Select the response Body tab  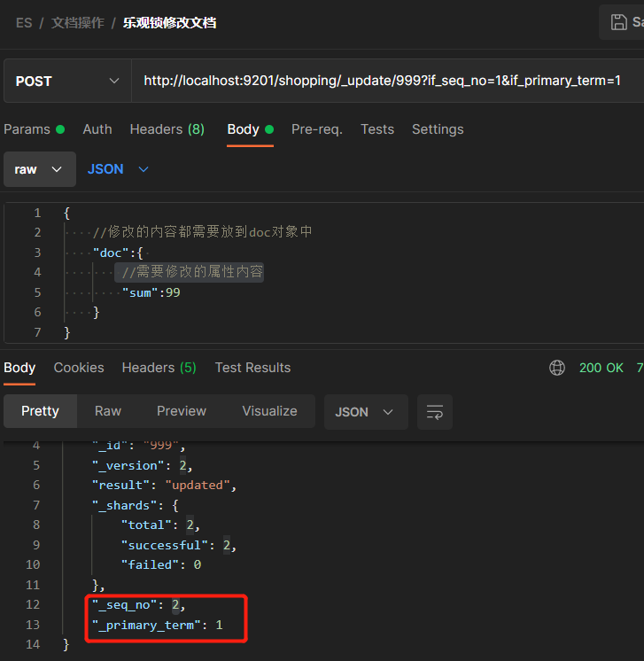[19, 368]
